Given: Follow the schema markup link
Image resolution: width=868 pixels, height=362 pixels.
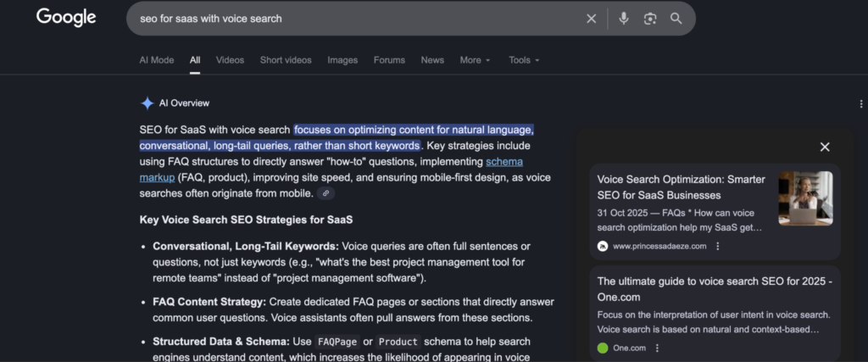Looking at the screenshot, I should point(504,162).
